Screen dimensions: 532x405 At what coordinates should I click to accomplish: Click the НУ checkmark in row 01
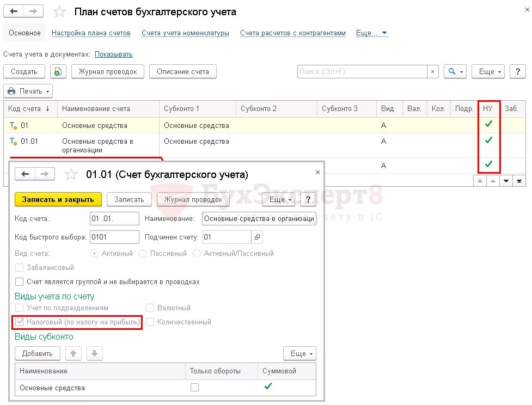point(488,124)
